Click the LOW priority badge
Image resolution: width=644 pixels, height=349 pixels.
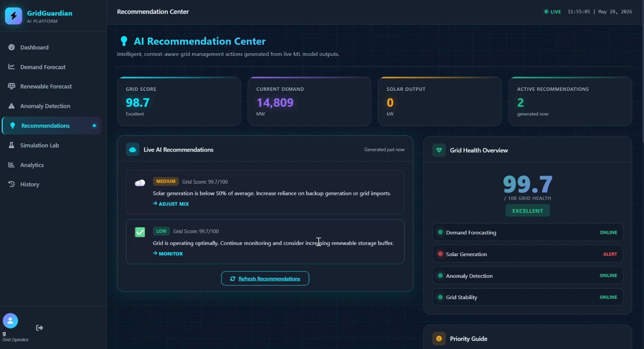(161, 231)
